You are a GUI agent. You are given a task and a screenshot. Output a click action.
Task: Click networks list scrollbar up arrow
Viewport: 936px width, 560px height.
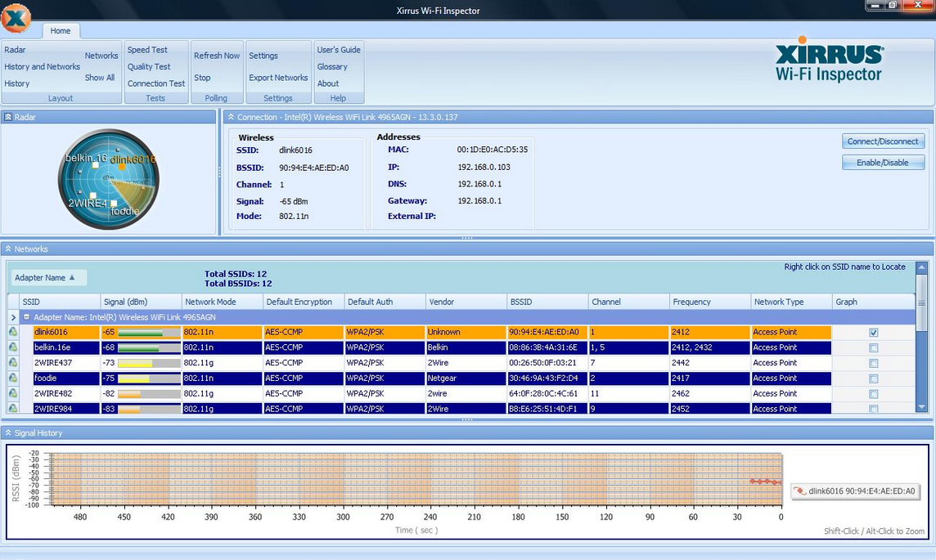921,268
